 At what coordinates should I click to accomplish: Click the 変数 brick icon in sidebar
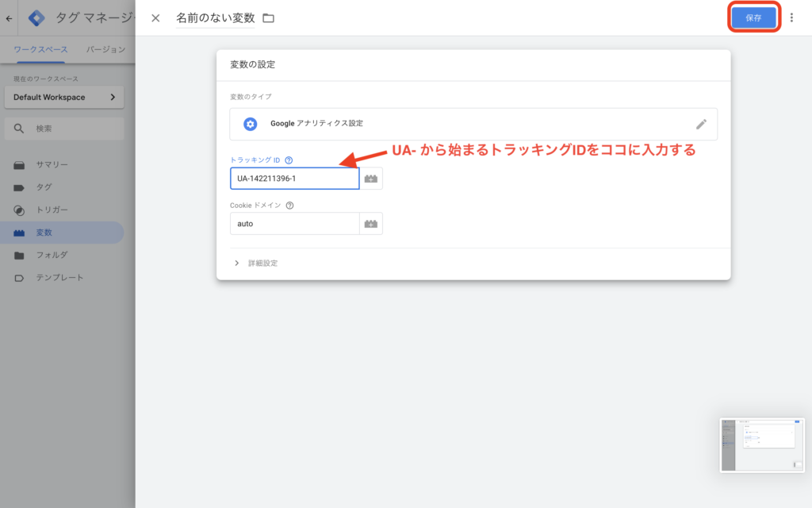coord(19,233)
